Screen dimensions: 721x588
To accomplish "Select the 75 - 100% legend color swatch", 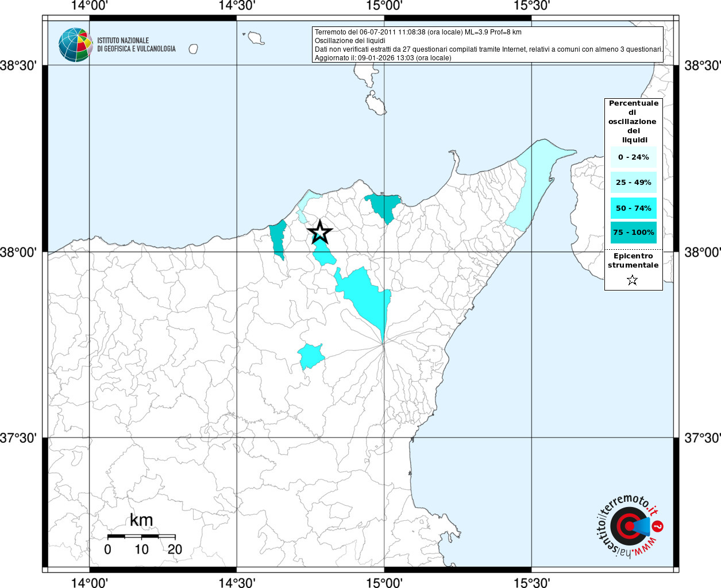I will [x=633, y=233].
